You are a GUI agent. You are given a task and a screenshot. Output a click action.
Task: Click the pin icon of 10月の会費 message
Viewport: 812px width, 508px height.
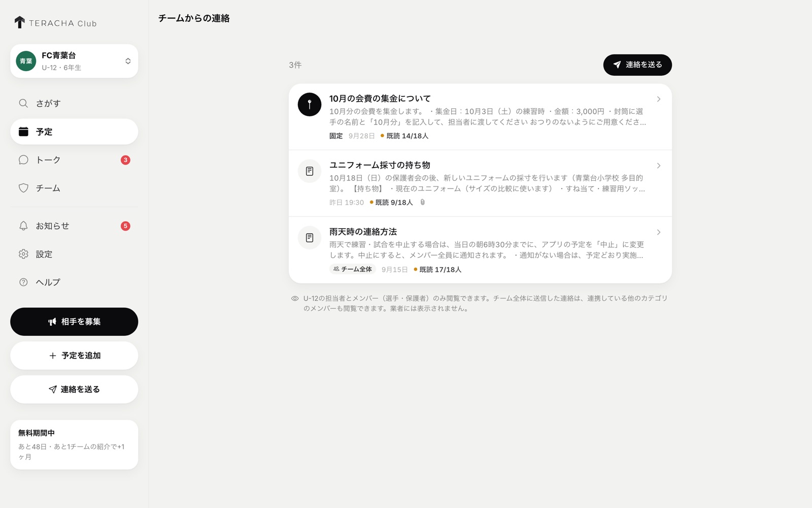310,105
